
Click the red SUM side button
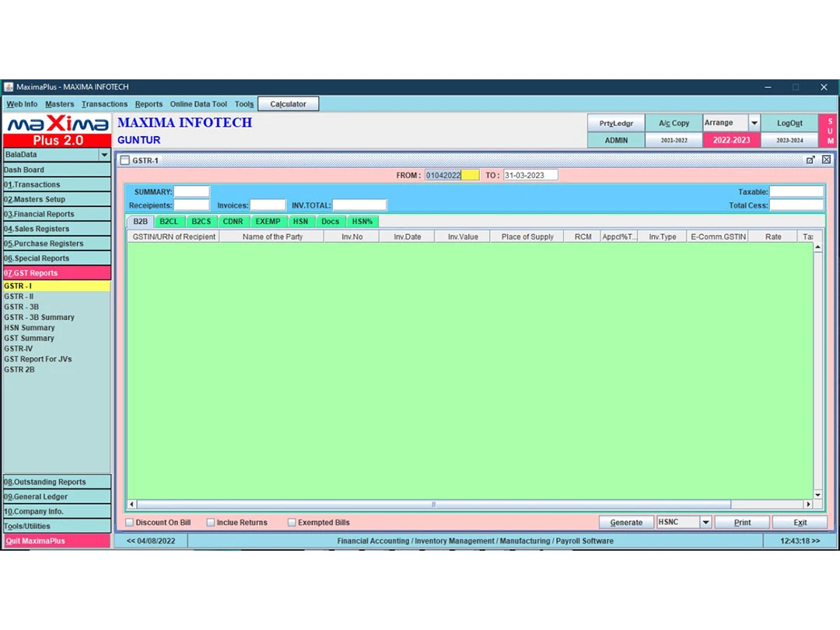[830, 131]
